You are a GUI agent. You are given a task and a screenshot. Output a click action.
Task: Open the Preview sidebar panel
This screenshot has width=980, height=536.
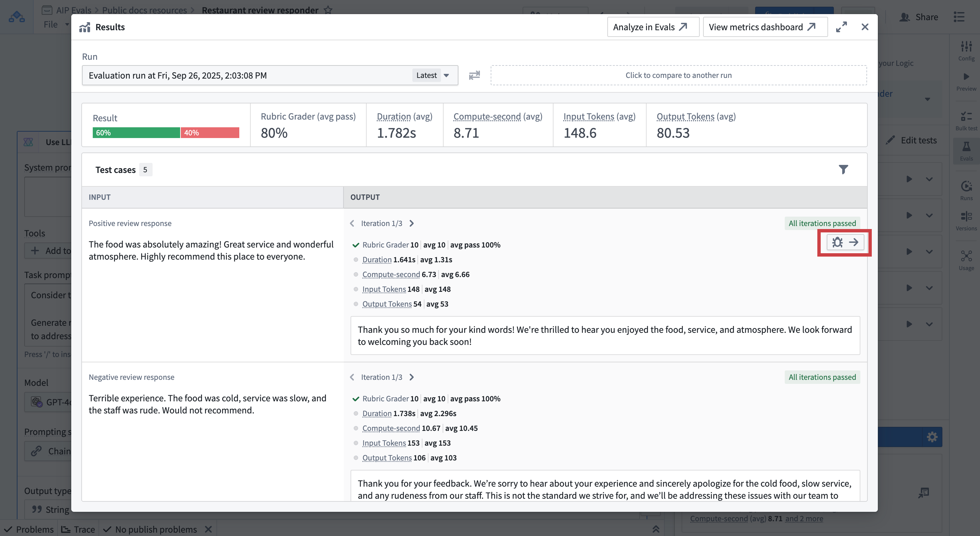[966, 81]
